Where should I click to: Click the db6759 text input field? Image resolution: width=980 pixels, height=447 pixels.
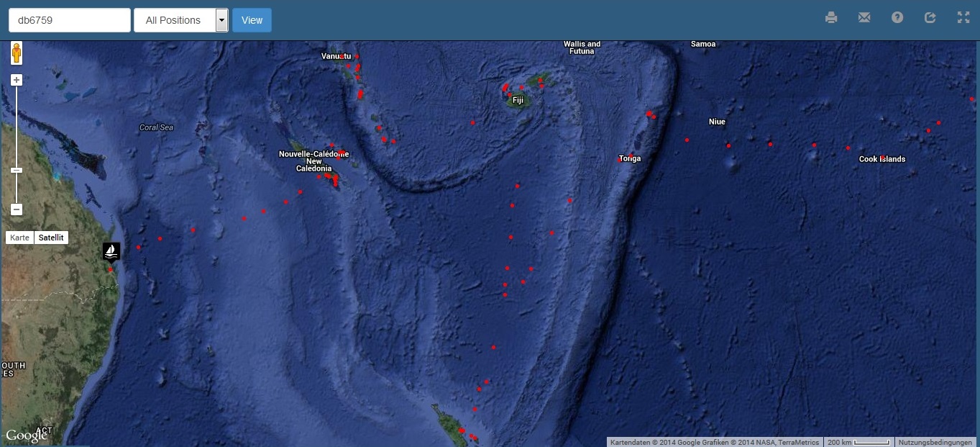click(x=69, y=20)
